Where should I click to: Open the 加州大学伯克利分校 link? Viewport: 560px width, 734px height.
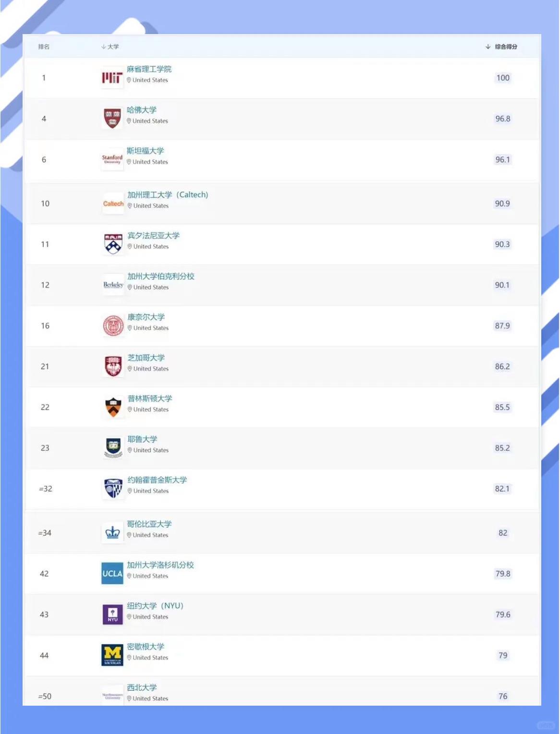pos(161,277)
